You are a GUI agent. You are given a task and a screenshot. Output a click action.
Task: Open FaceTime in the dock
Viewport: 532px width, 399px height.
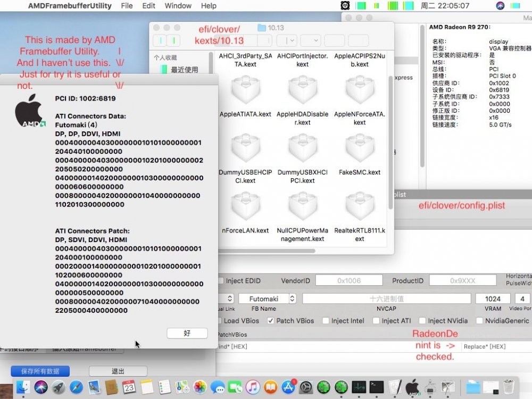click(x=235, y=387)
